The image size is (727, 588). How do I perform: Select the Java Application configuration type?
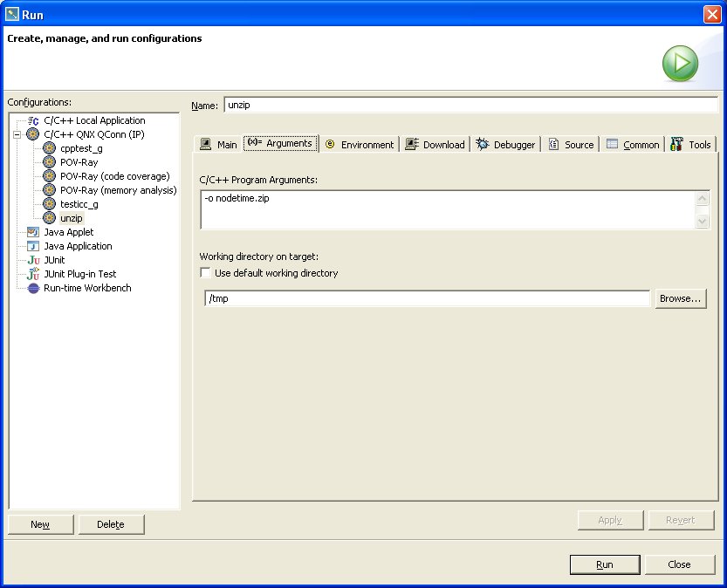click(78, 246)
